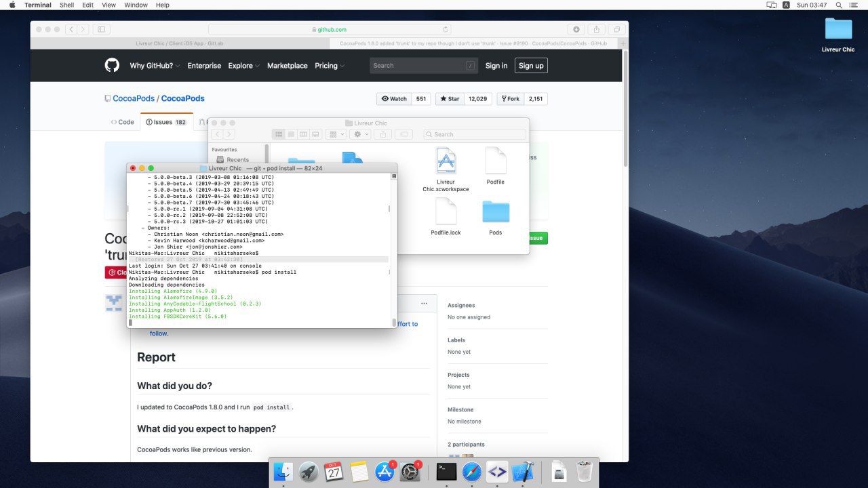
Task: Open the Enterprise link
Action: (204, 66)
